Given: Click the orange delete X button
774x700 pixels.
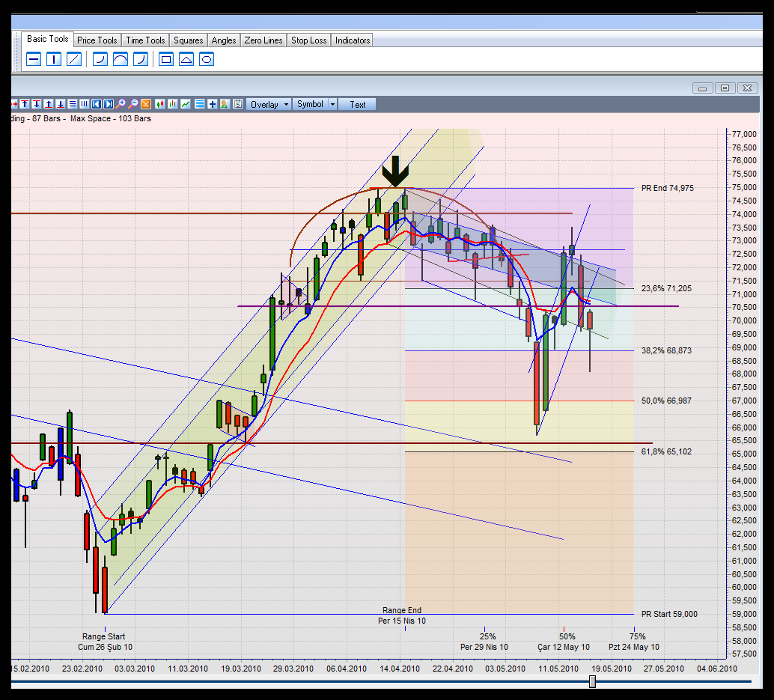Looking at the screenshot, I should pyautogui.click(x=146, y=104).
